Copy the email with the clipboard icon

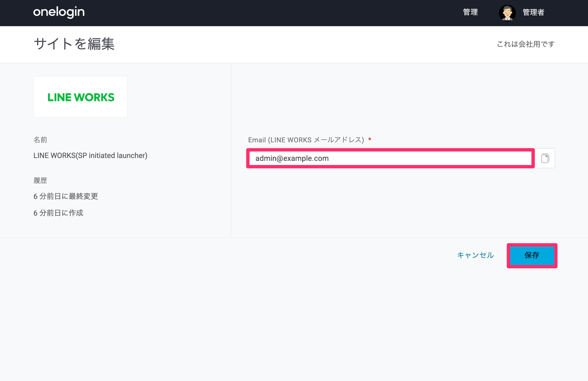point(545,158)
